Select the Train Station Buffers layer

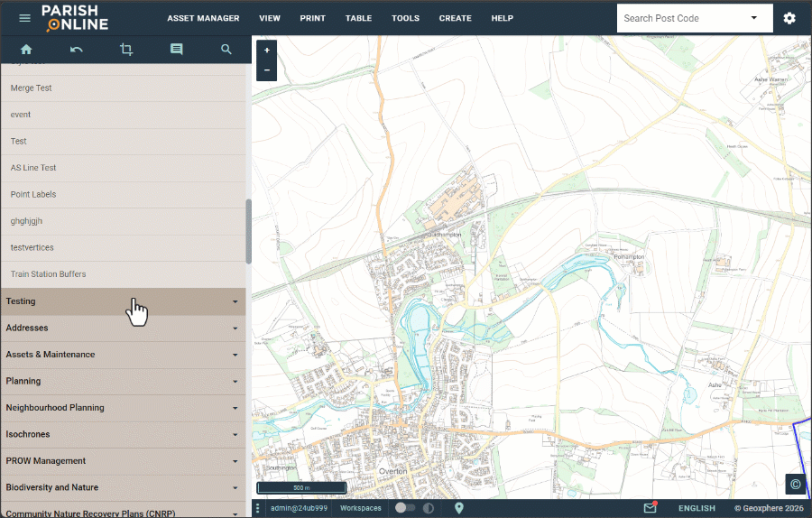pyautogui.click(x=48, y=274)
